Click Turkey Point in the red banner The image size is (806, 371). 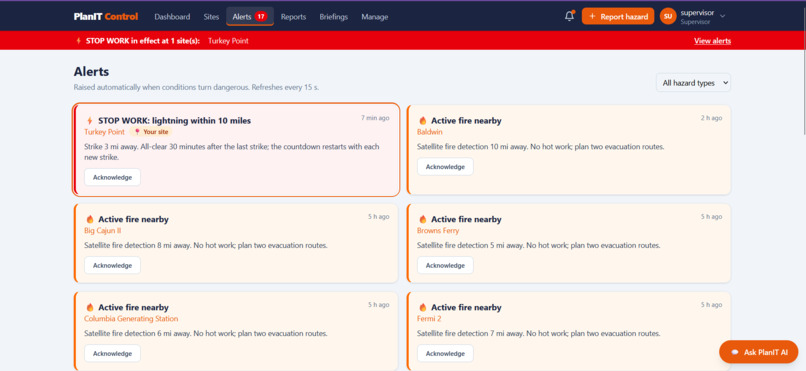[x=228, y=41]
